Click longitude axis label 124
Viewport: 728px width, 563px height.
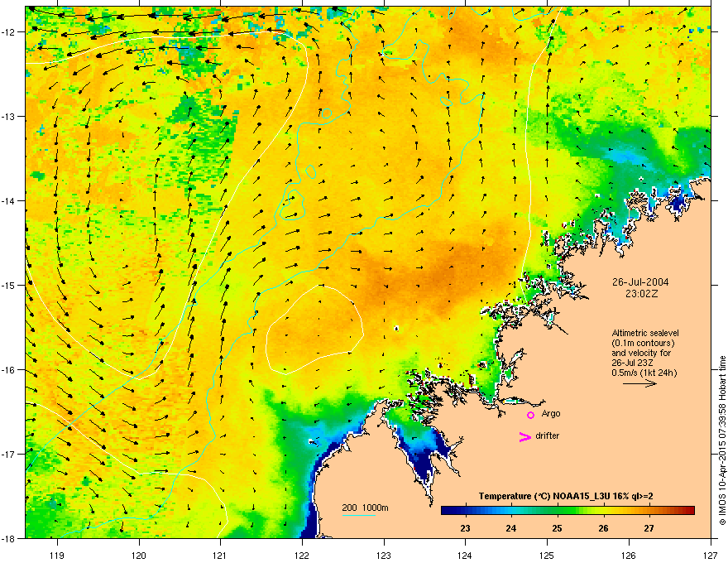coord(465,555)
